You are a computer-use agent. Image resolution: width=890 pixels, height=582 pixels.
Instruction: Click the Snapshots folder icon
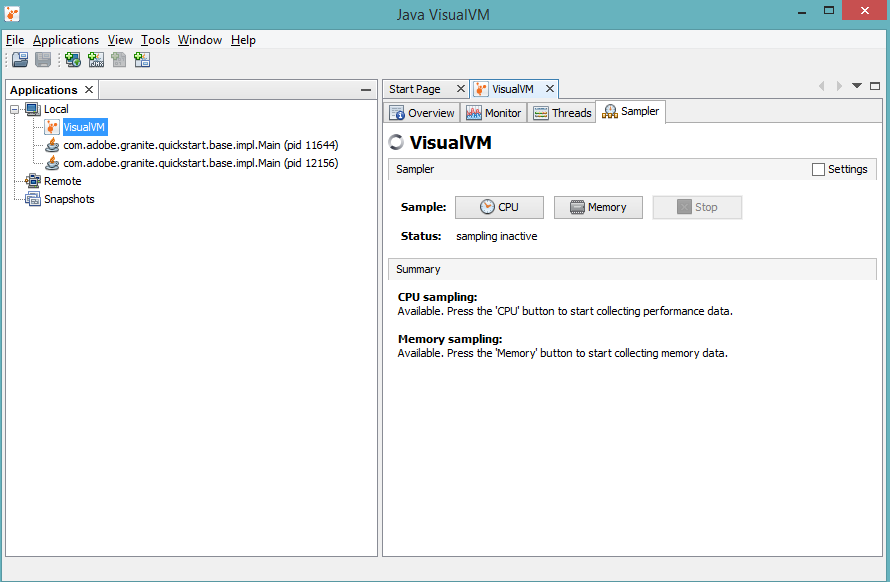[33, 199]
